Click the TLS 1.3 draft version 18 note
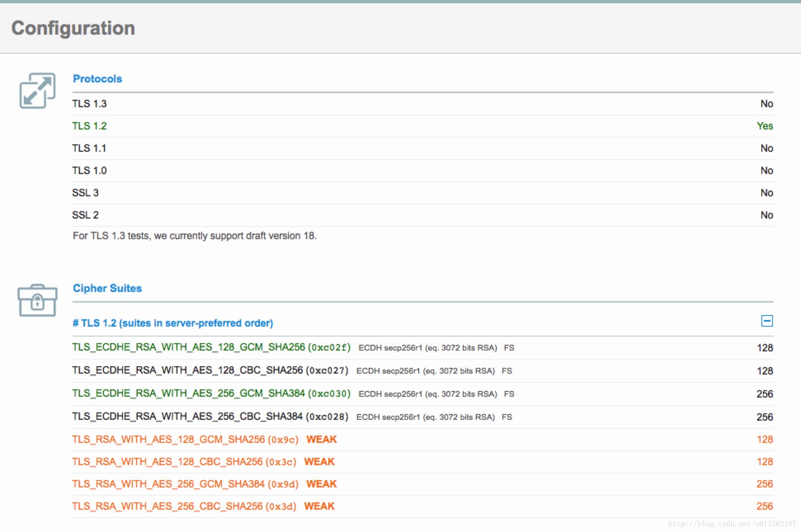The image size is (801, 532). [x=195, y=236]
